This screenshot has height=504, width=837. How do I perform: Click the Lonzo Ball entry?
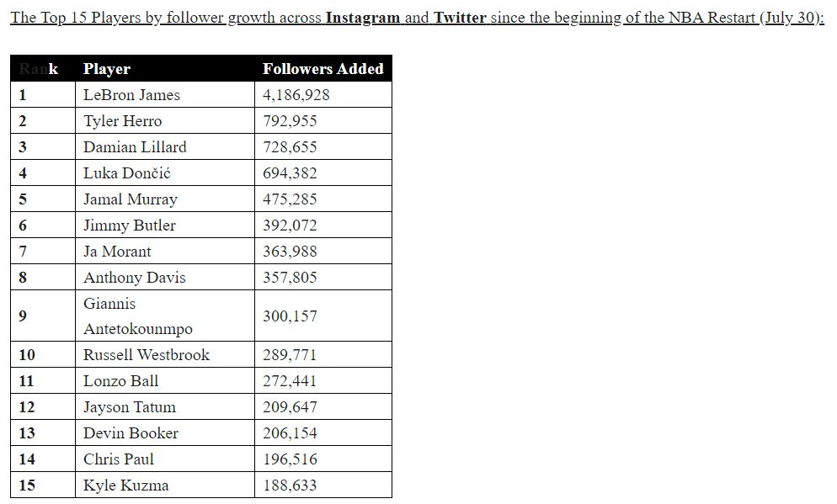[x=120, y=381]
